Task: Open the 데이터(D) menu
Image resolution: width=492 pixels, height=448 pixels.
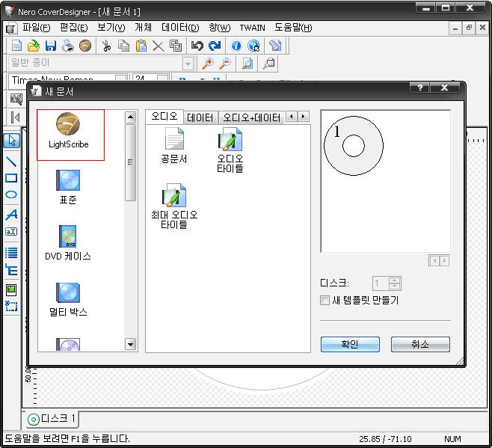Action: coord(180,28)
